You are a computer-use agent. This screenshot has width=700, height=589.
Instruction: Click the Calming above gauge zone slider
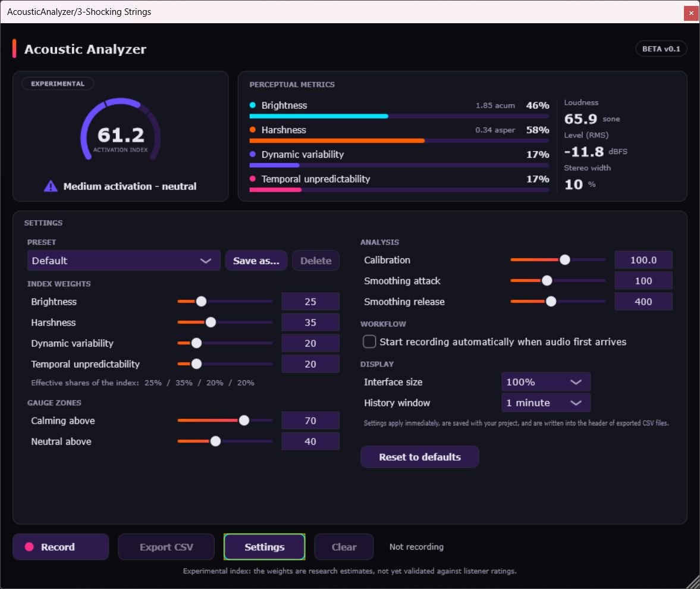click(x=225, y=420)
